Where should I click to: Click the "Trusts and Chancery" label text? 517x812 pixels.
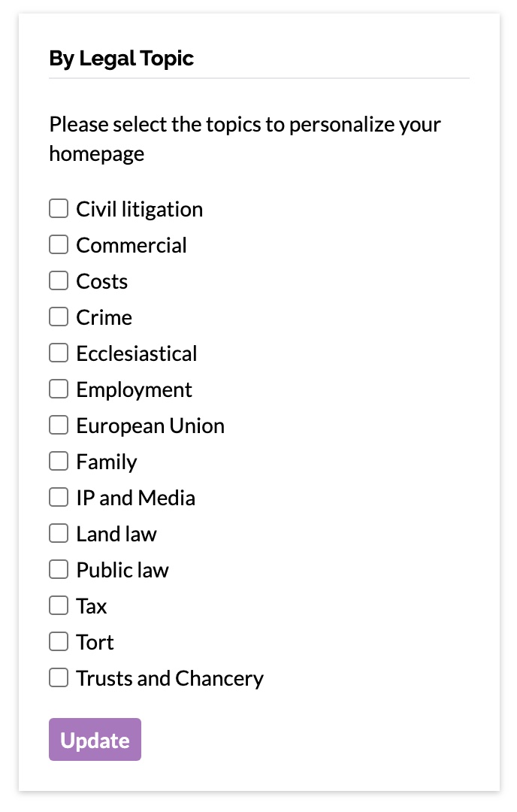(x=170, y=678)
